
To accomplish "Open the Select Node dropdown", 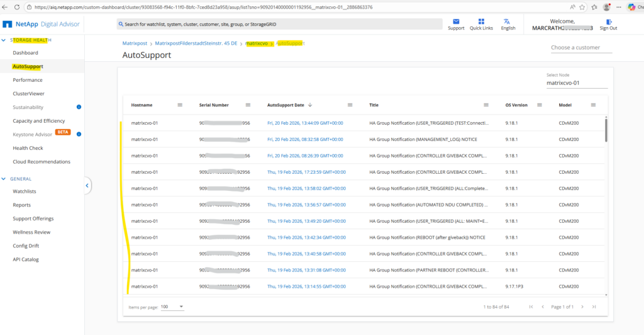I will [x=577, y=82].
